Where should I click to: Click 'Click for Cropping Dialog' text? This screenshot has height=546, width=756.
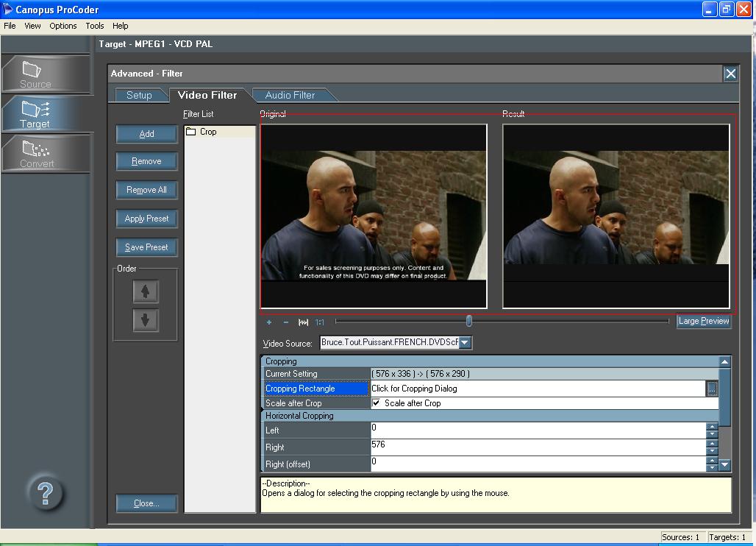[414, 389]
